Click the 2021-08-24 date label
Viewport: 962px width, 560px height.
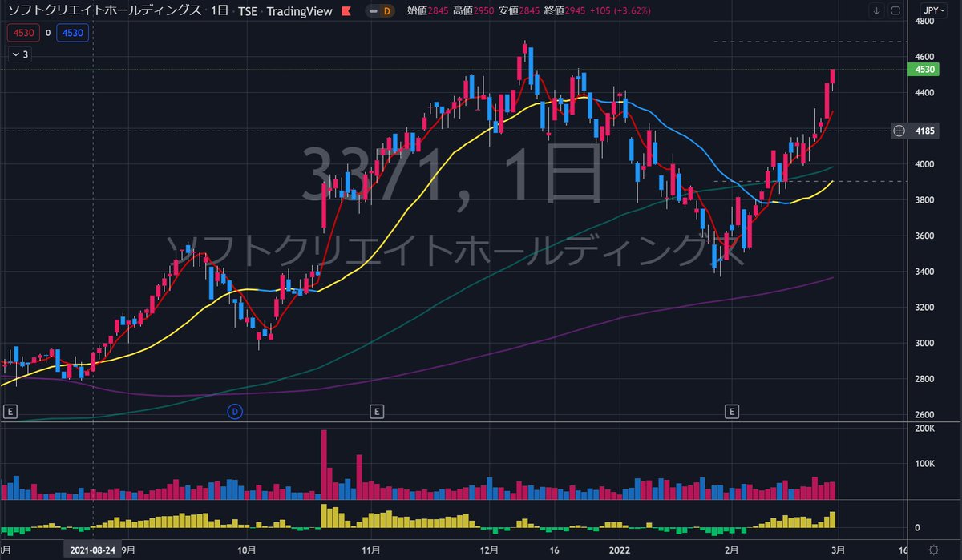point(93,550)
